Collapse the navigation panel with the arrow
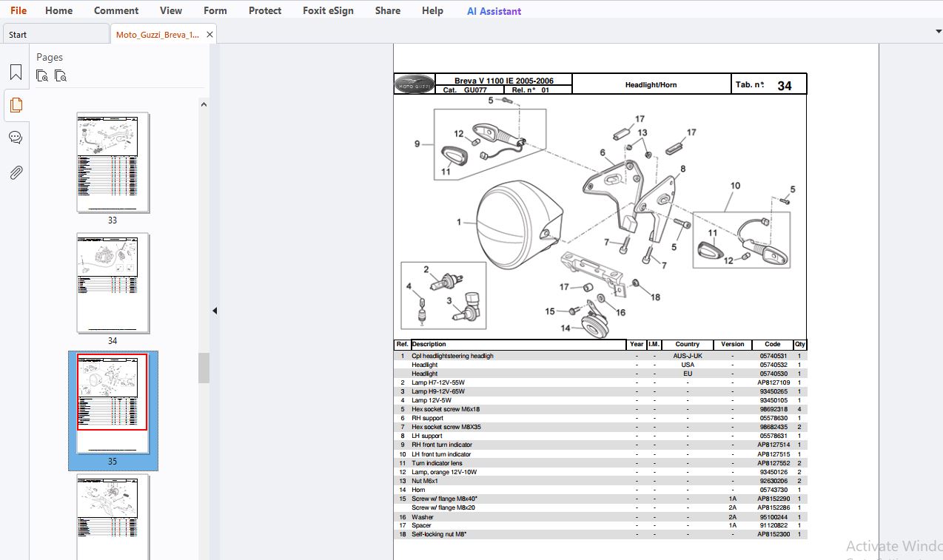This screenshot has height=560, width=943. click(x=215, y=311)
